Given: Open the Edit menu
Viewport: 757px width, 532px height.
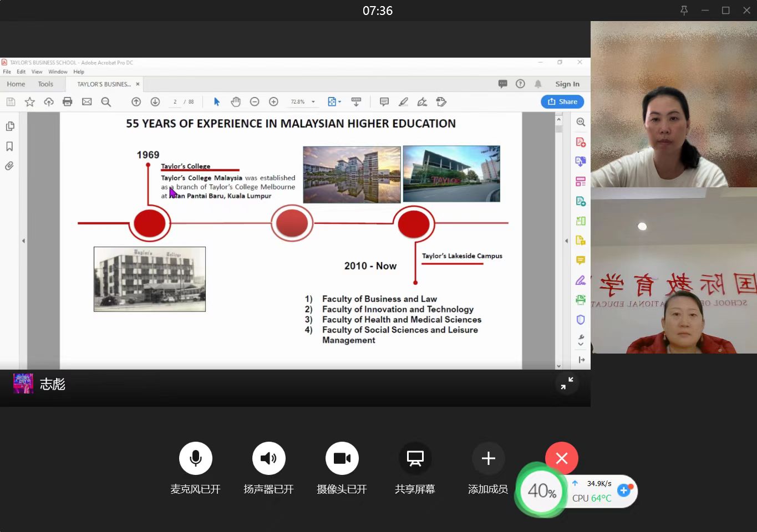Looking at the screenshot, I should (x=21, y=71).
